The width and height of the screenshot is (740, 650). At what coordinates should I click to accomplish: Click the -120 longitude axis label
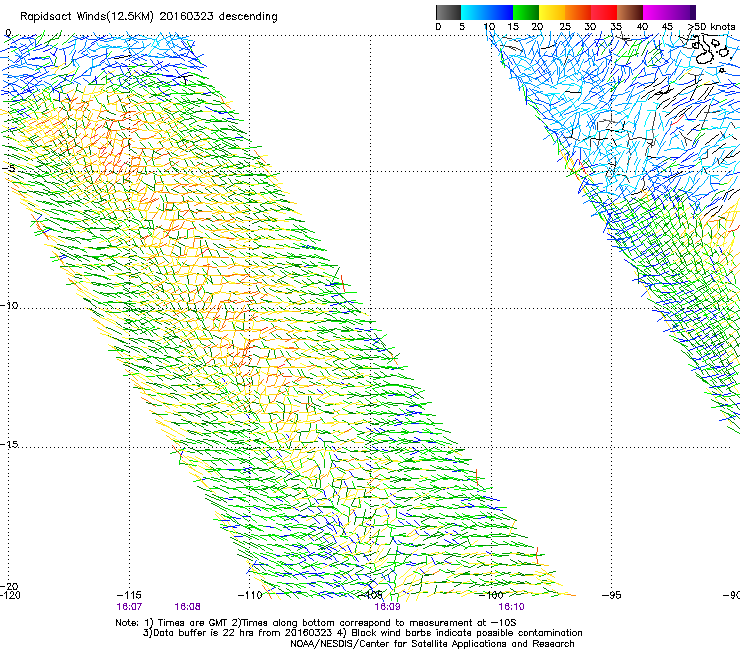(x=10, y=595)
